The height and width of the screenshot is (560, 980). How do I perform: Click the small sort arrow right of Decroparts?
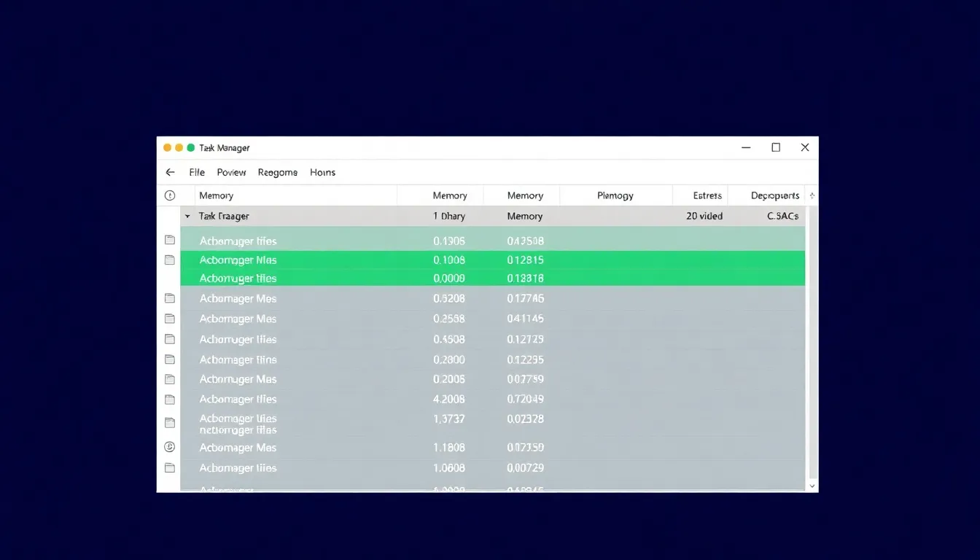(x=812, y=195)
